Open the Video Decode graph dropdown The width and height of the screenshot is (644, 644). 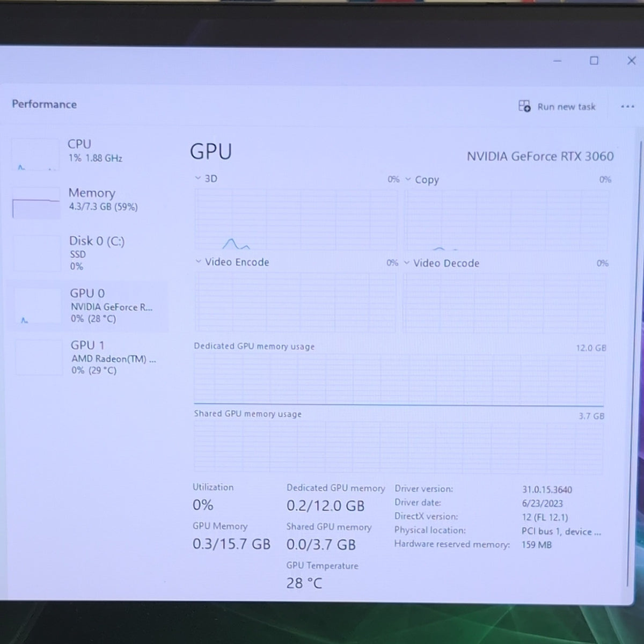click(407, 263)
